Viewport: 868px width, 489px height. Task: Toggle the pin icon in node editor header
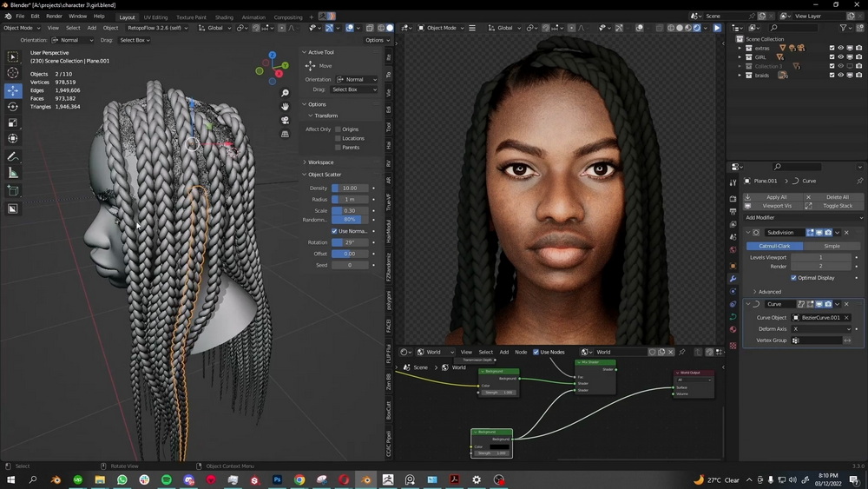682,352
